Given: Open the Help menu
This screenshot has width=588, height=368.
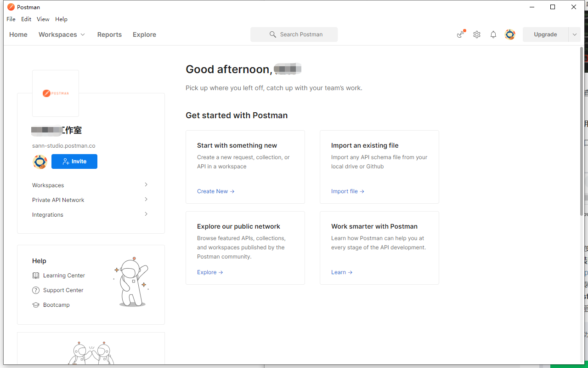Looking at the screenshot, I should tap(61, 19).
